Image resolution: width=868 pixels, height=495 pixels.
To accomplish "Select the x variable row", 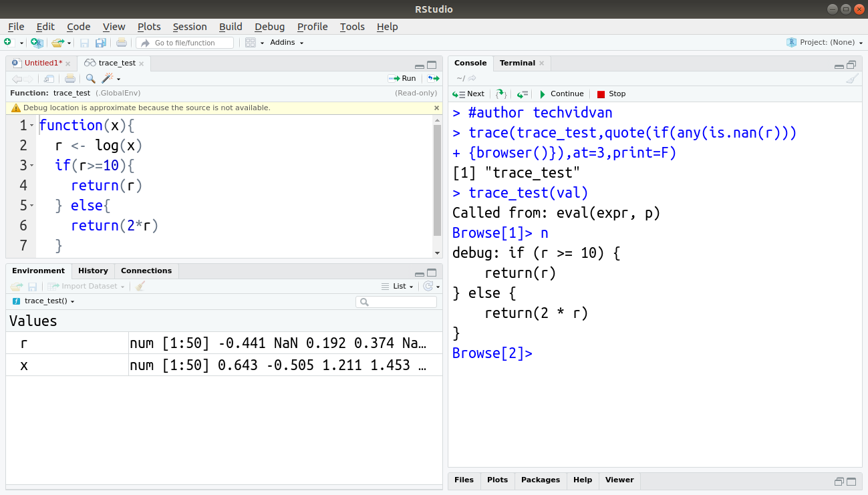I will click(224, 365).
